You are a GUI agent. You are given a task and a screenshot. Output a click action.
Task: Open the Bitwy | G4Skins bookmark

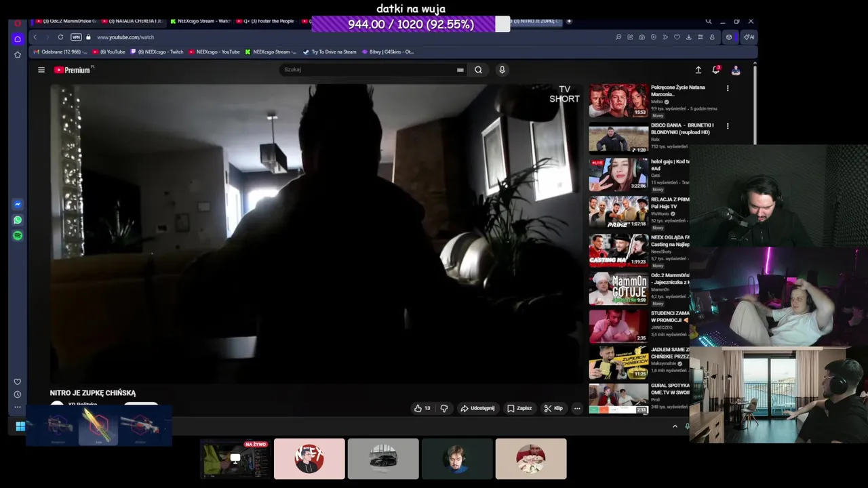(x=388, y=52)
